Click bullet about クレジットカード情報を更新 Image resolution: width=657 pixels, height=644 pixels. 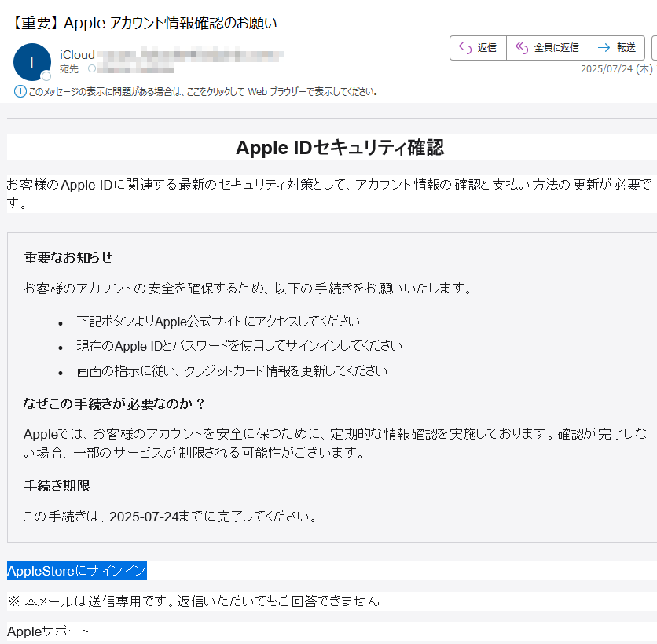pos(232,370)
